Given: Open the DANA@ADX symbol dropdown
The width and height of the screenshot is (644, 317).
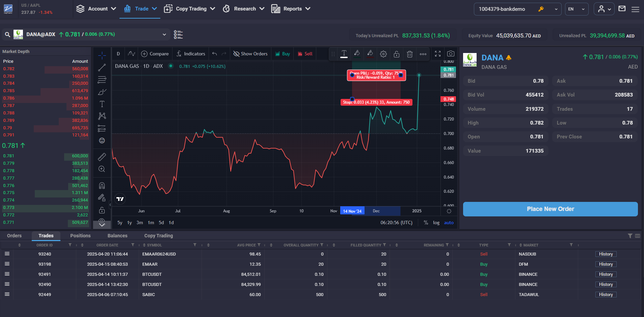Looking at the screenshot, I should point(164,34).
